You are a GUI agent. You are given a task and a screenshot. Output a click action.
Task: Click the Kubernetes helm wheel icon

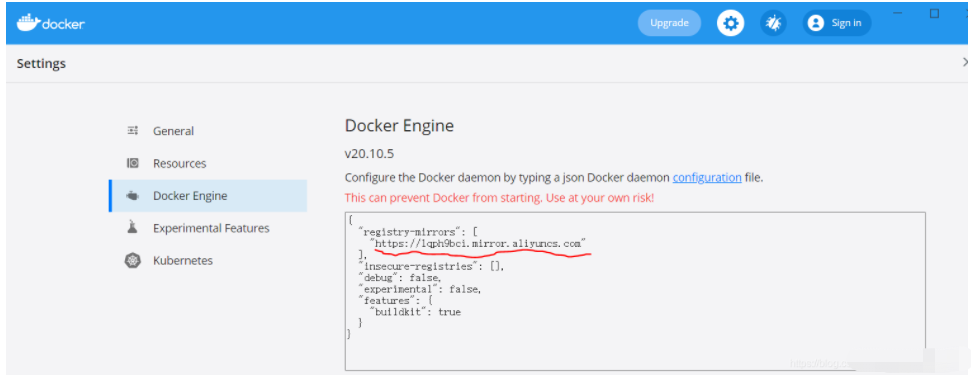pos(132,260)
